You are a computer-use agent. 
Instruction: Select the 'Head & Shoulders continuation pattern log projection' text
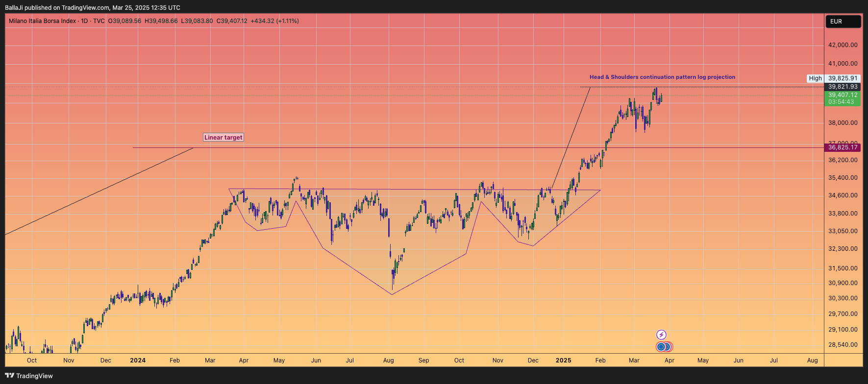click(662, 77)
